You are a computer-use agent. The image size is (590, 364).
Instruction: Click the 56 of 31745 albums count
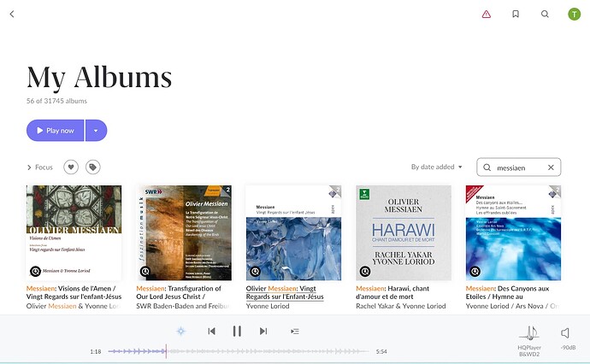(x=56, y=101)
